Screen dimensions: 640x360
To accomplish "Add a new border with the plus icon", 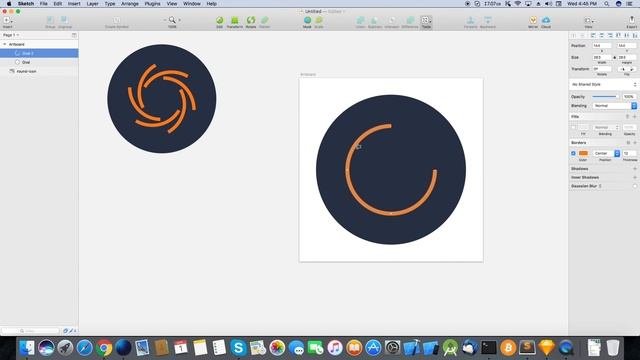I will click(x=635, y=143).
